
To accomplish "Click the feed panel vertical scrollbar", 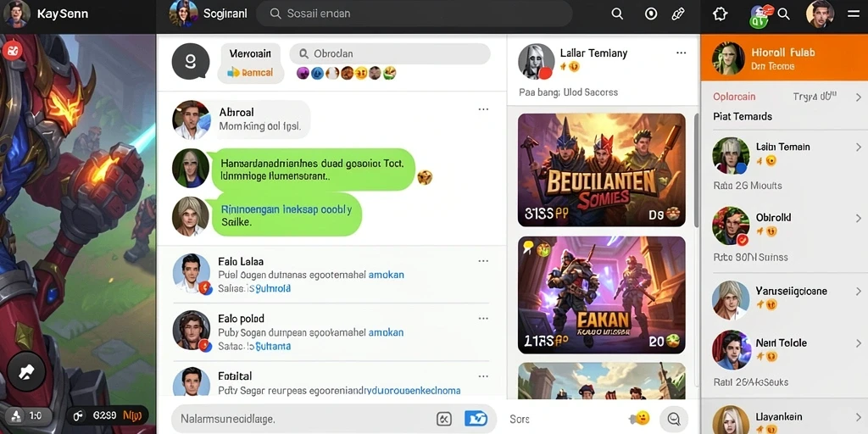I will 696,171.
